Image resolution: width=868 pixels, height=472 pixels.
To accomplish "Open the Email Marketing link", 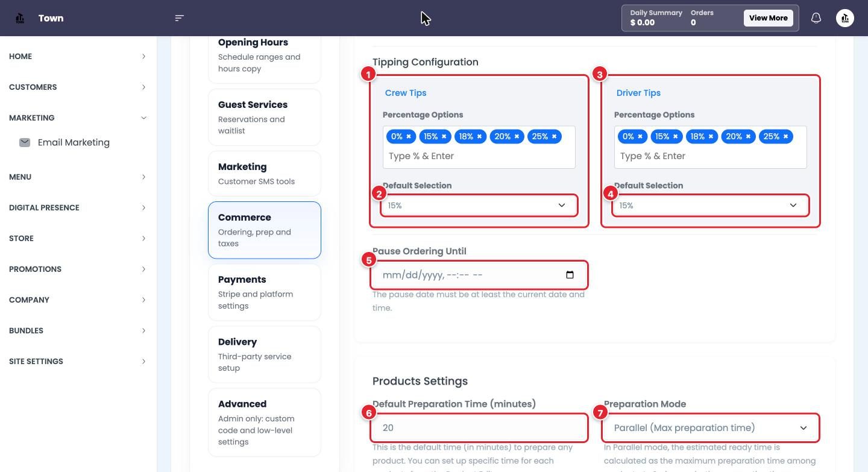I will [74, 142].
